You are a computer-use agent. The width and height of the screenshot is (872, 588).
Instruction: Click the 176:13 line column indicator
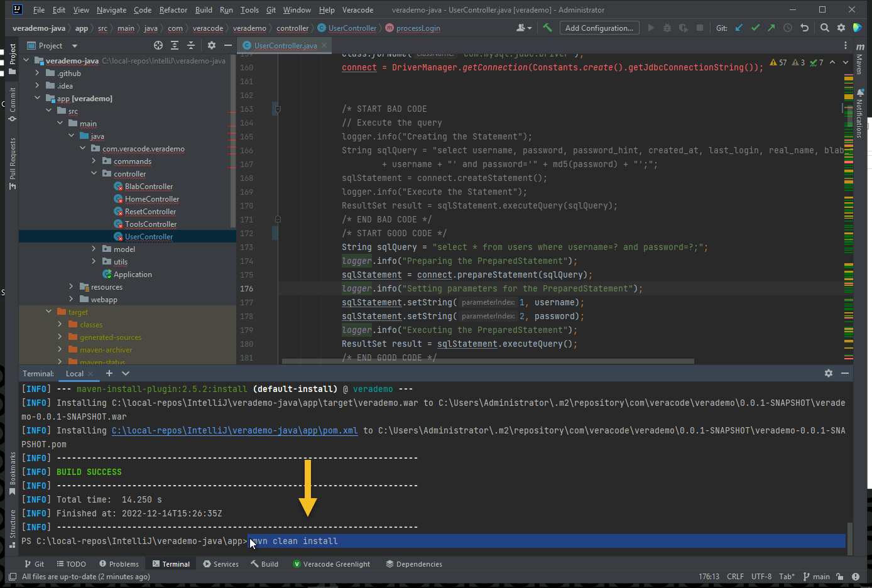709,576
